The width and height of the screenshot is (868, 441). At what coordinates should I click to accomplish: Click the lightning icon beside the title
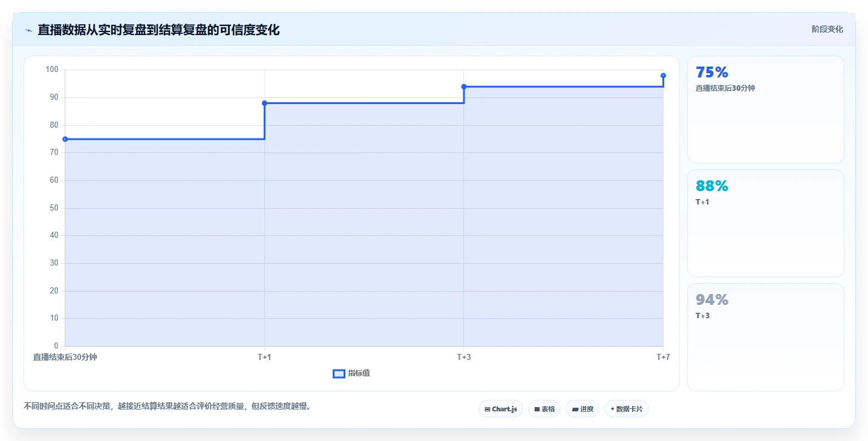(28, 30)
